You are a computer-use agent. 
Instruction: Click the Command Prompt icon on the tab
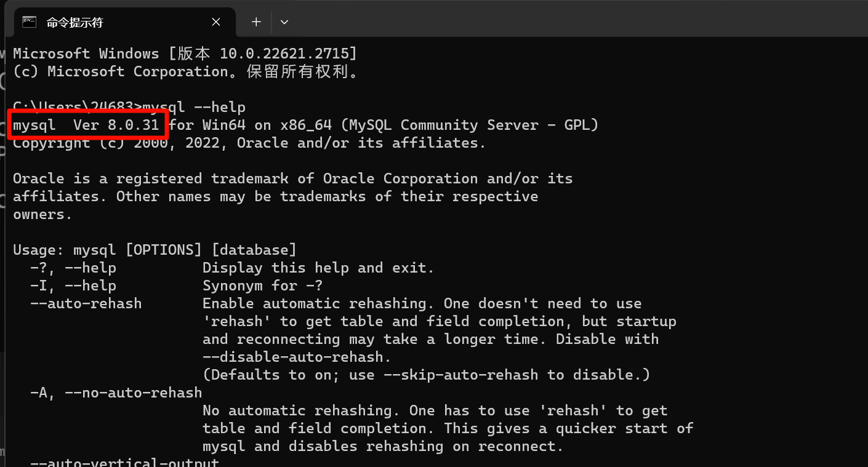pos(28,22)
